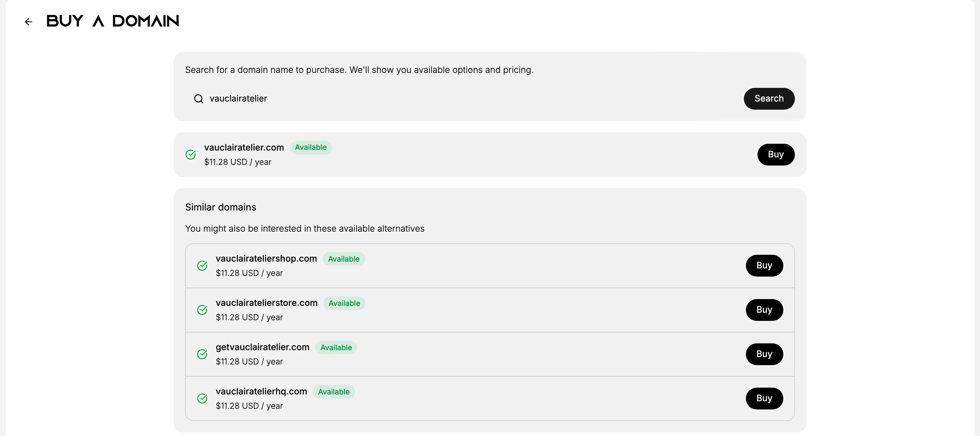This screenshot has height=436, width=980.
Task: Click the 'Search for a domain name' description
Action: click(x=359, y=70)
